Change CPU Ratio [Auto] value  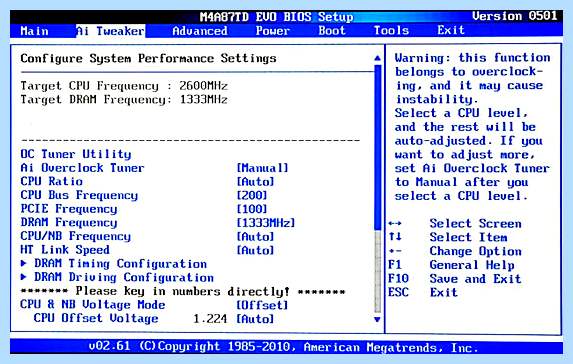(255, 182)
